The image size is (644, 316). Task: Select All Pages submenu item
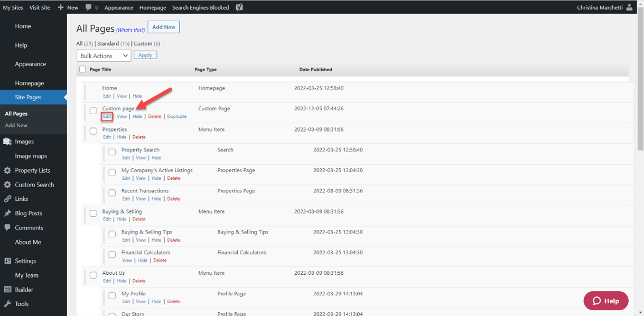[x=16, y=114]
